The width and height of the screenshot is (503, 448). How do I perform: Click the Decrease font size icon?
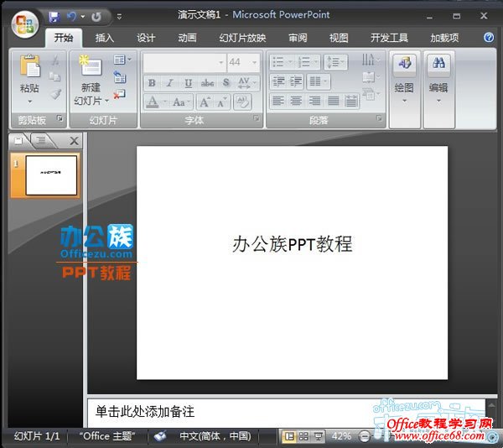pyautogui.click(x=221, y=102)
